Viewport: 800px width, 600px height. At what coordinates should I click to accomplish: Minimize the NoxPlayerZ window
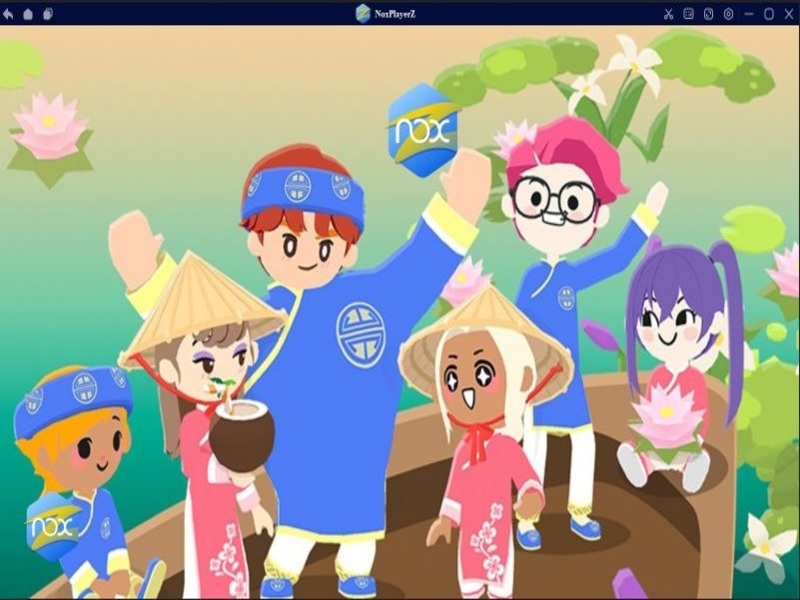point(749,14)
